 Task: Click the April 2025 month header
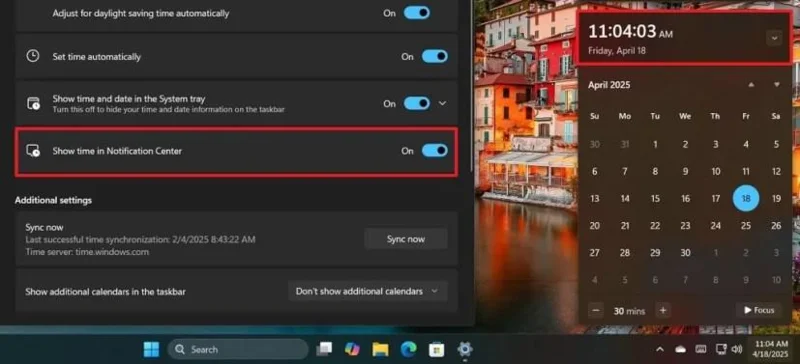[x=609, y=85]
